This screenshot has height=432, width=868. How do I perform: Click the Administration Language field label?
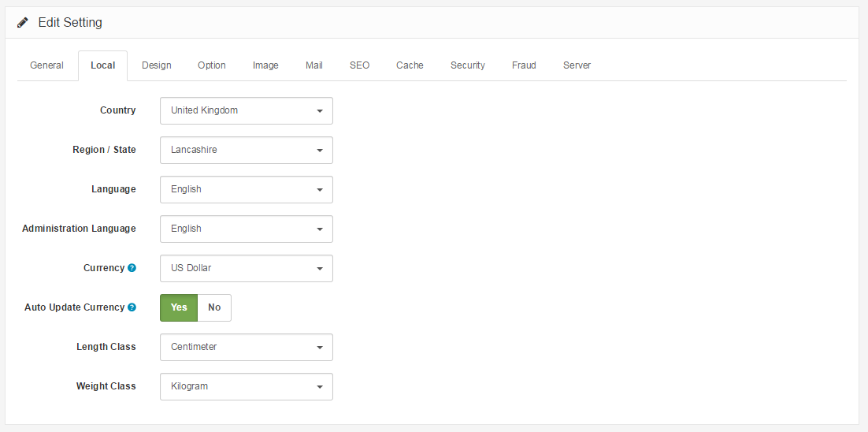[80, 228]
